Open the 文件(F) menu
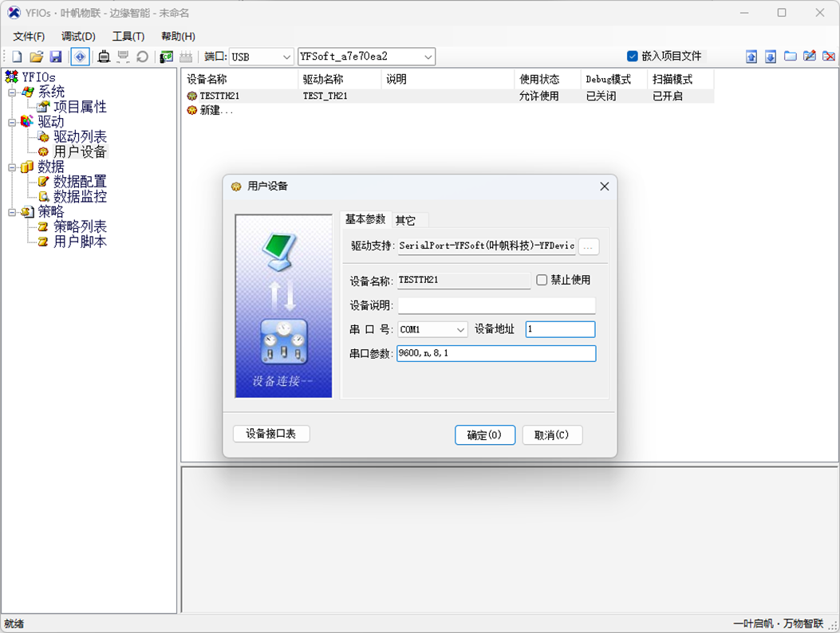This screenshot has width=840, height=633. 29,36
